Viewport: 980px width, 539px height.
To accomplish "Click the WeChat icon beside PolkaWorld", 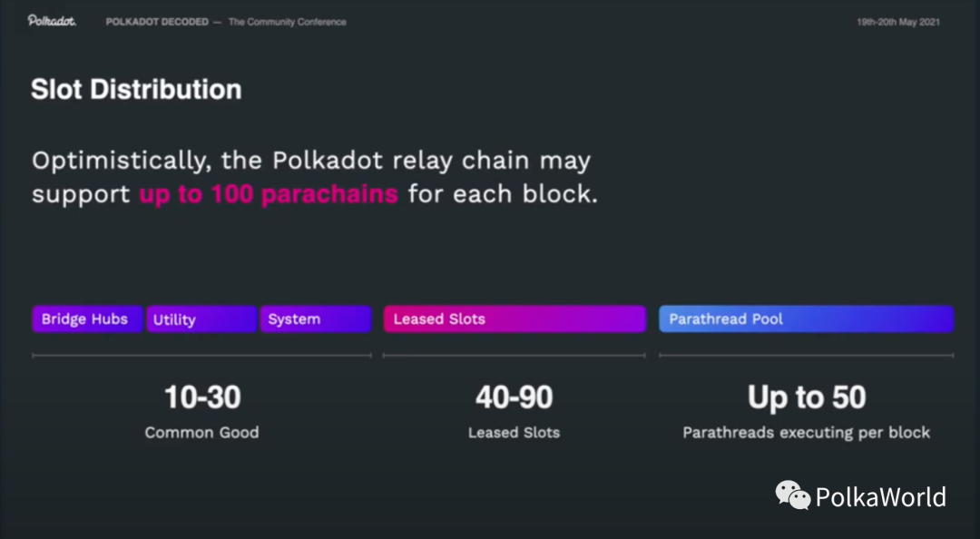I will click(x=792, y=495).
